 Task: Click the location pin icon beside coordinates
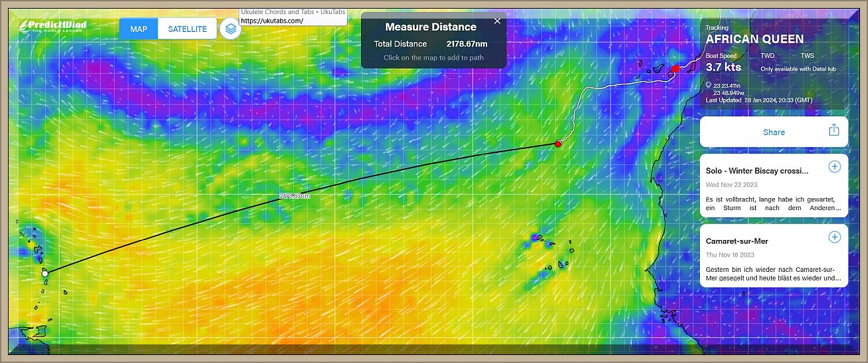[709, 85]
